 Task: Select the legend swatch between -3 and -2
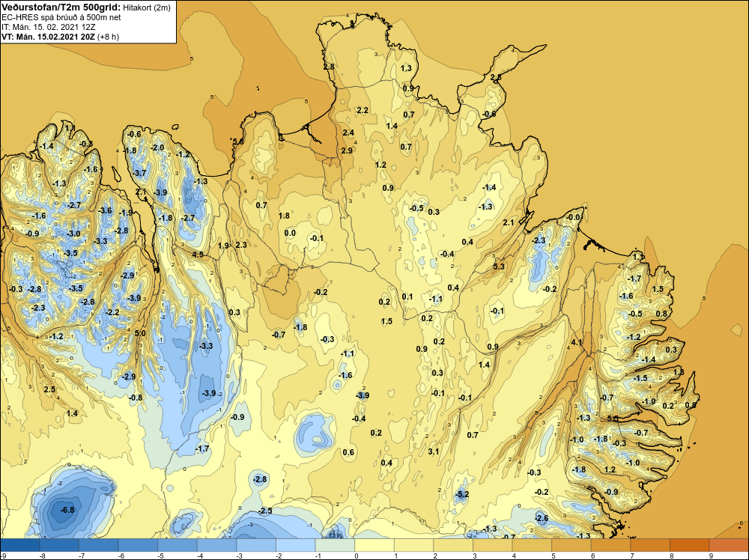click(x=256, y=545)
